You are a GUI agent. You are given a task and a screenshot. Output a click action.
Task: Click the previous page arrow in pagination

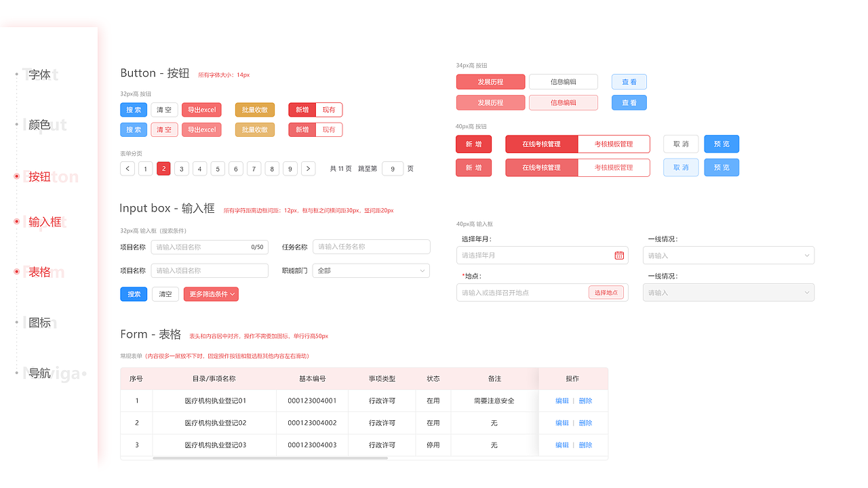[127, 168]
